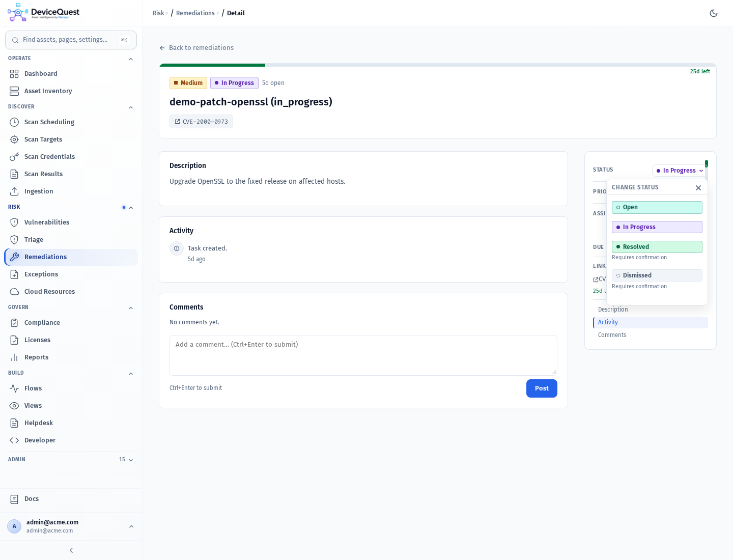Viewport: 733px width, 560px height.
Task: Click the Post comment button
Action: click(x=542, y=388)
